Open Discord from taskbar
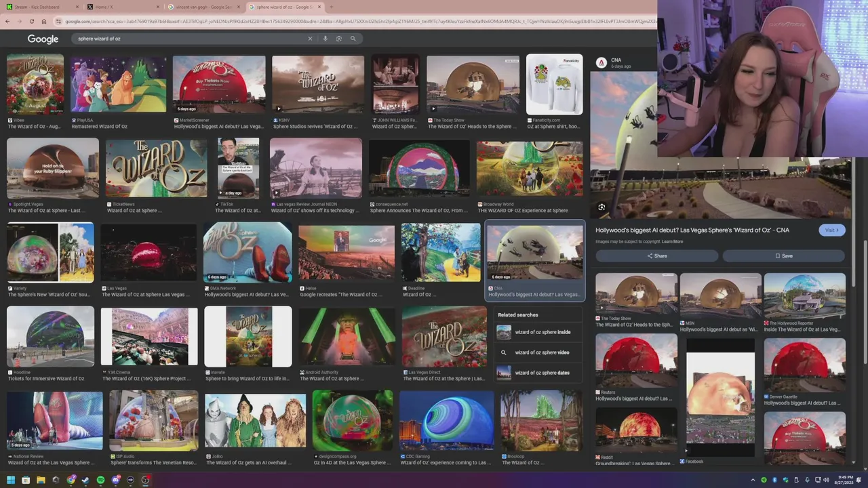The height and width of the screenshot is (488, 868). click(x=115, y=480)
